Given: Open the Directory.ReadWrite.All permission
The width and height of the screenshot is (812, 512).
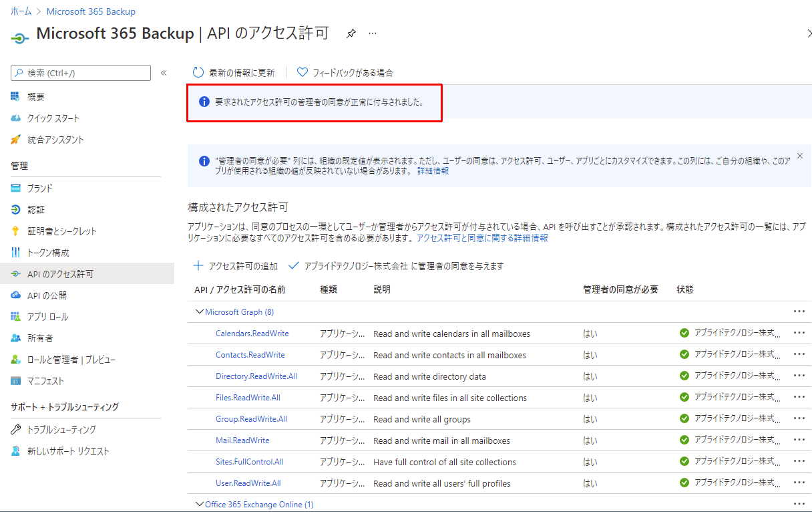Looking at the screenshot, I should [256, 376].
